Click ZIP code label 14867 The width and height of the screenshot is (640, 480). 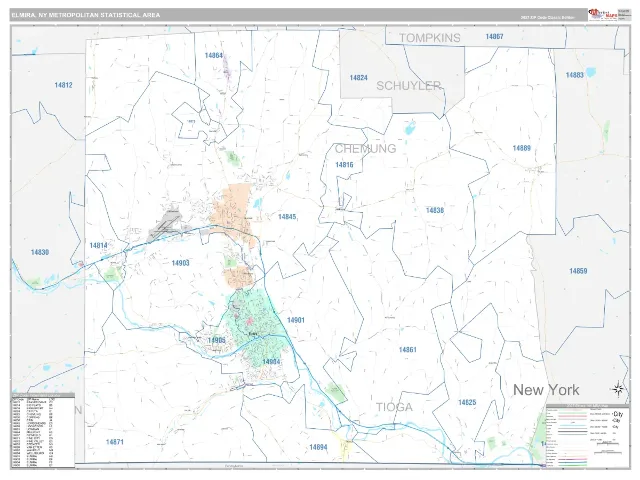[494, 37]
